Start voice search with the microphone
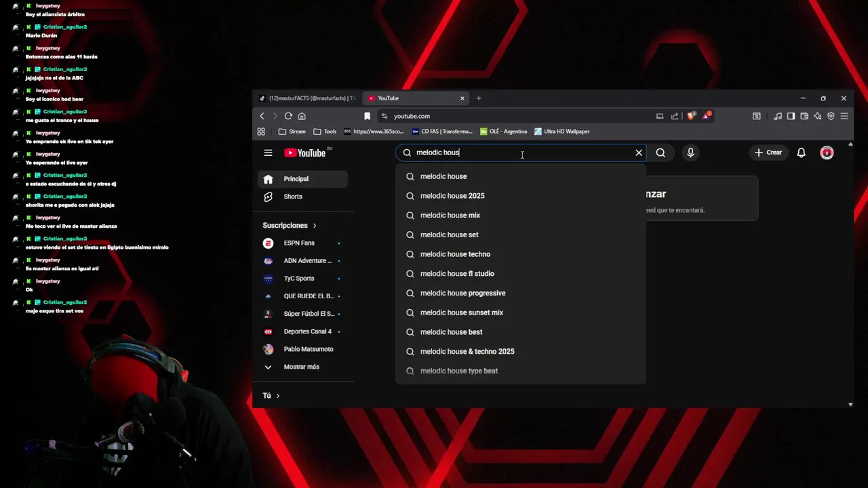Screen dimensions: 868x488 690,152
